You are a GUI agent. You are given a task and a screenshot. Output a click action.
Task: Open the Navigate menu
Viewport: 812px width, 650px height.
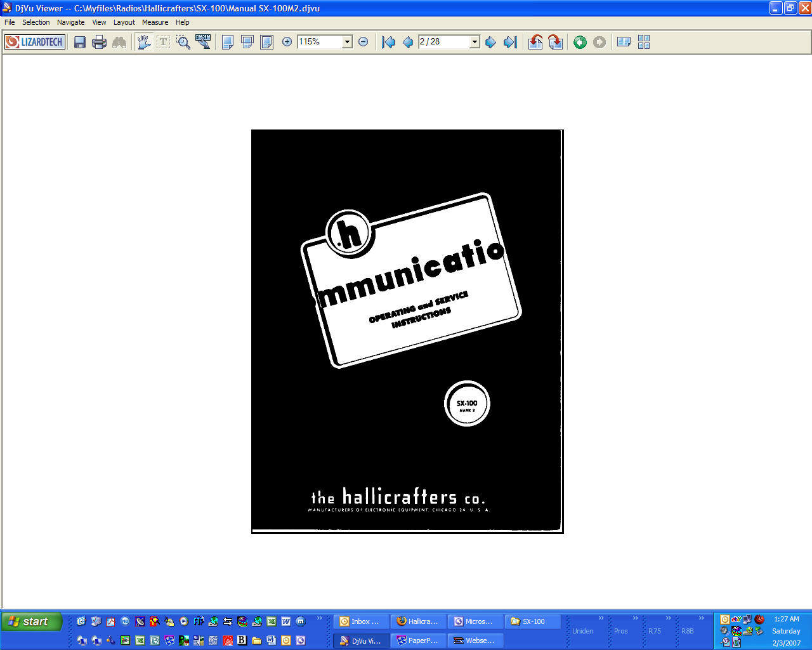tap(70, 22)
